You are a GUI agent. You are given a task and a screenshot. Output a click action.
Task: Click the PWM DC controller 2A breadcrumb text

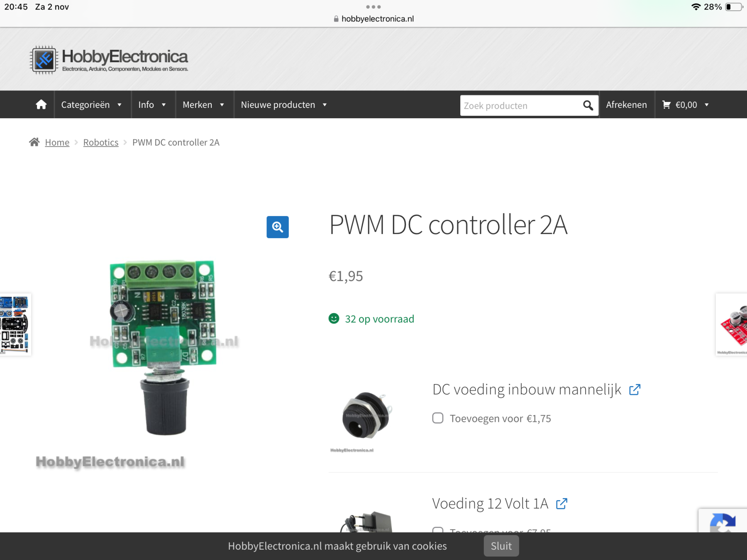coord(176,142)
